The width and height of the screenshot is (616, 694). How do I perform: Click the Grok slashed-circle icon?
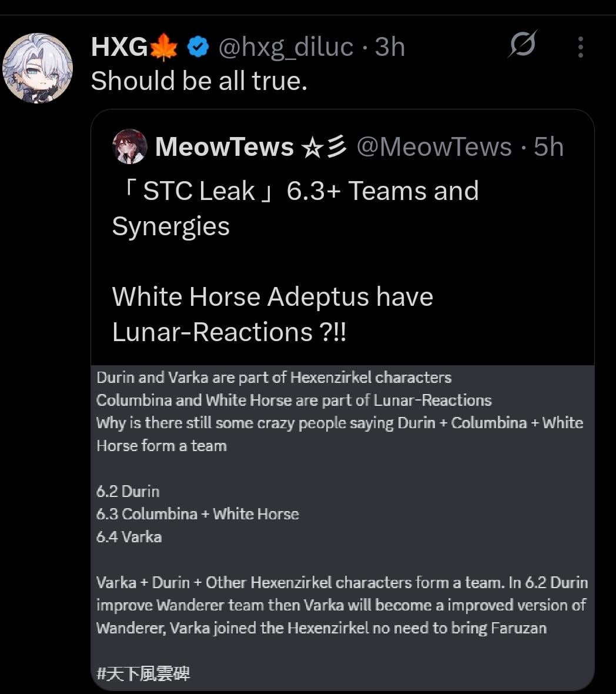click(523, 45)
